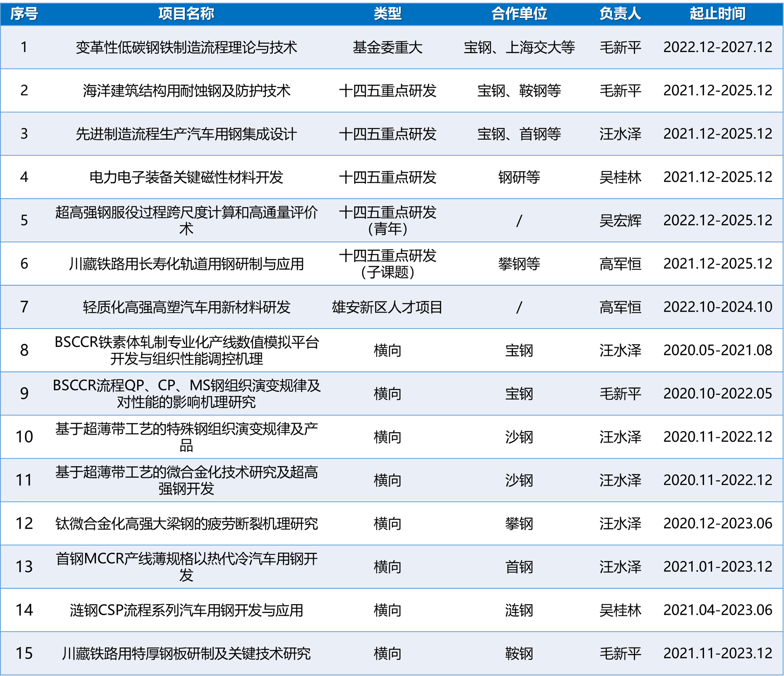The width and height of the screenshot is (784, 676).
Task: Select project name 变革性低碳钢铁制造流程理论与技术
Action: (186, 47)
